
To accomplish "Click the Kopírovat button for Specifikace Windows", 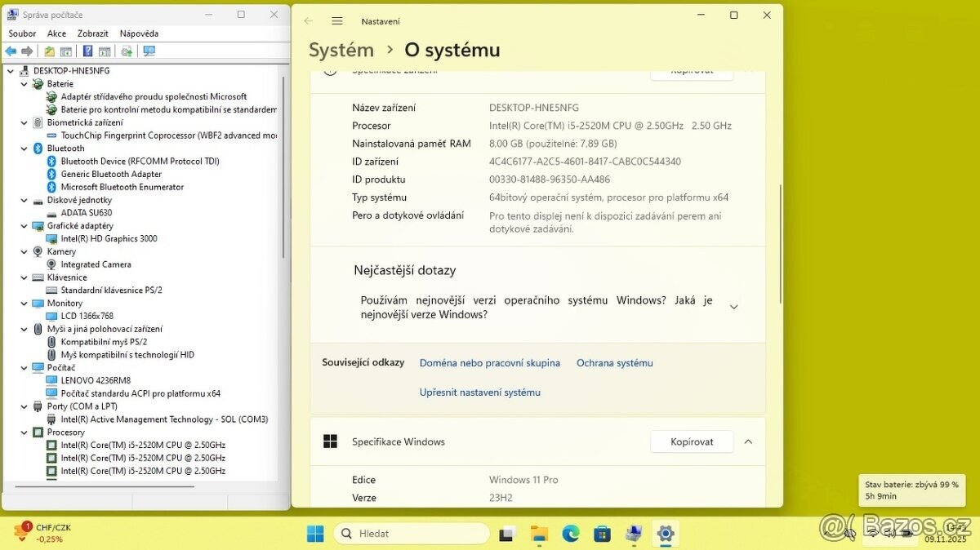I will point(691,441).
